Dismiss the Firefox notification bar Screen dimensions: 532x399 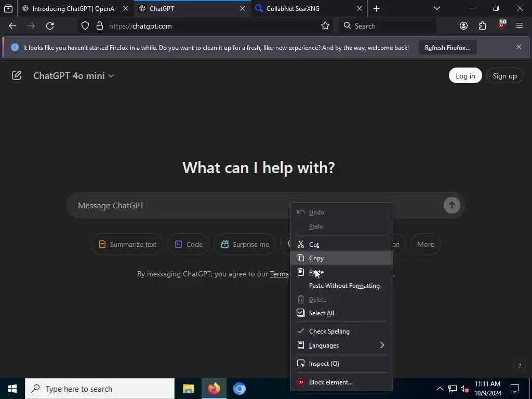click(x=519, y=47)
